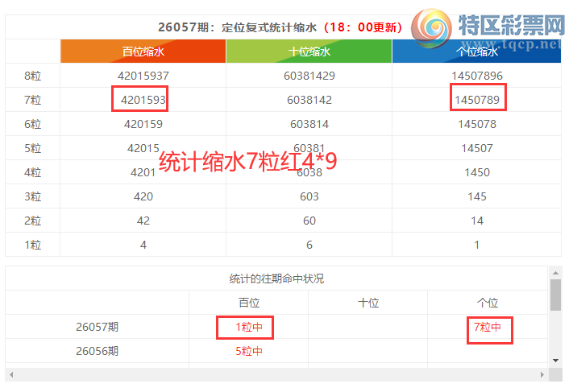Click value 1450789 in 7粒 row
Viewport: 573px width, 392px height.
tap(477, 100)
